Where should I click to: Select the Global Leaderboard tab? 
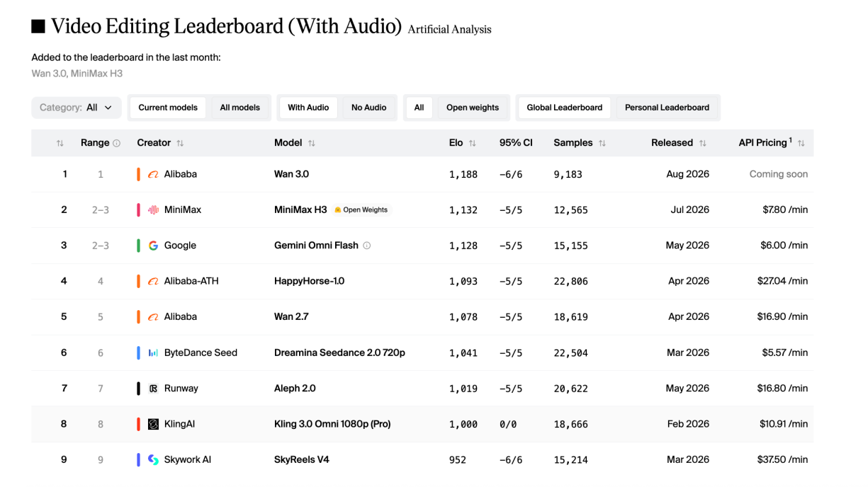tap(565, 108)
